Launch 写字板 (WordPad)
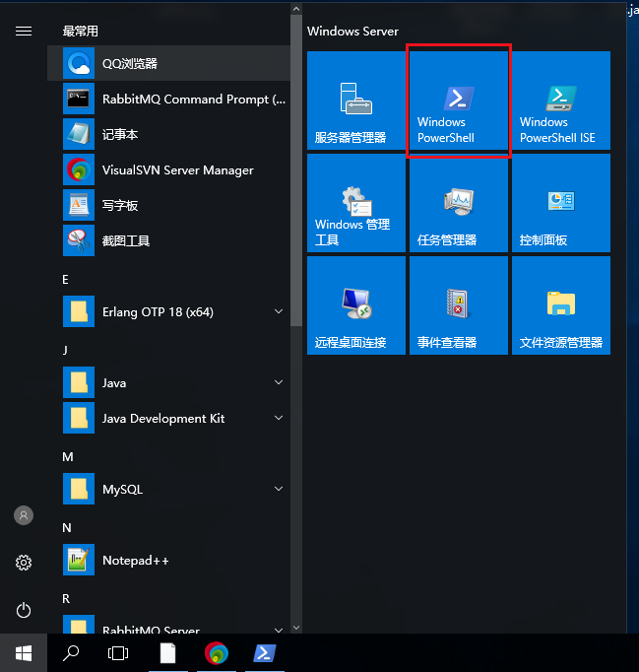 pyautogui.click(x=168, y=206)
